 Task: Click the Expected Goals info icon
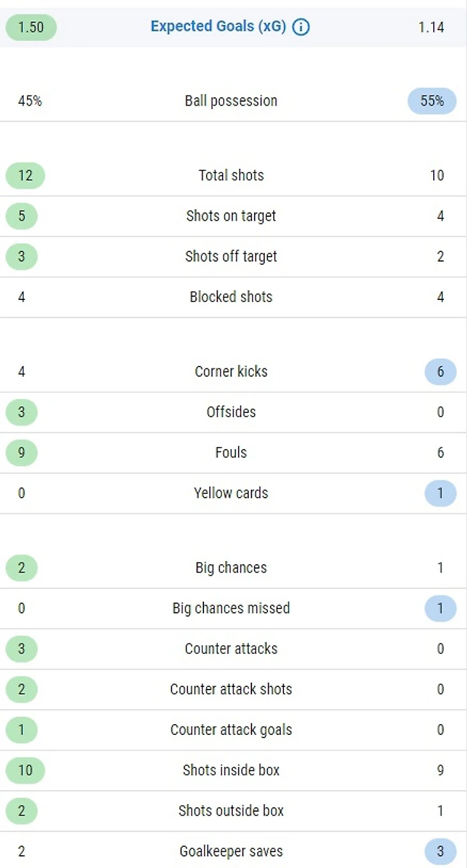pyautogui.click(x=301, y=27)
